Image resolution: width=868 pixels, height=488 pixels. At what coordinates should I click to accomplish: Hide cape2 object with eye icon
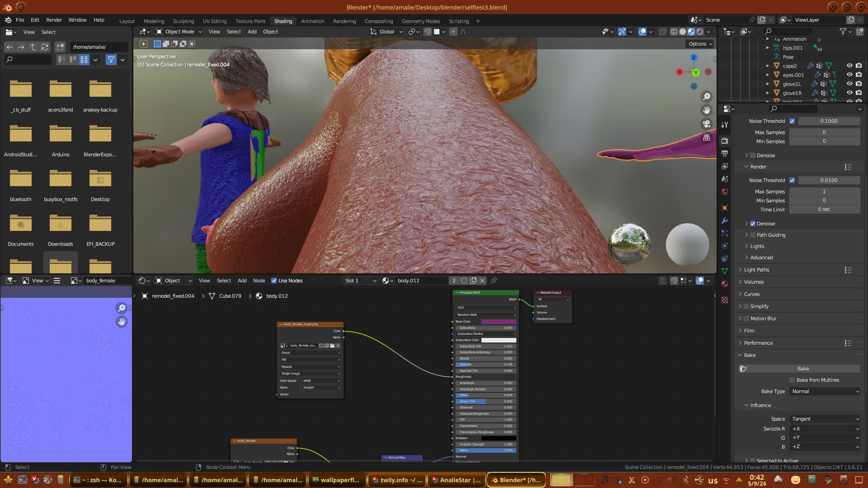click(849, 66)
